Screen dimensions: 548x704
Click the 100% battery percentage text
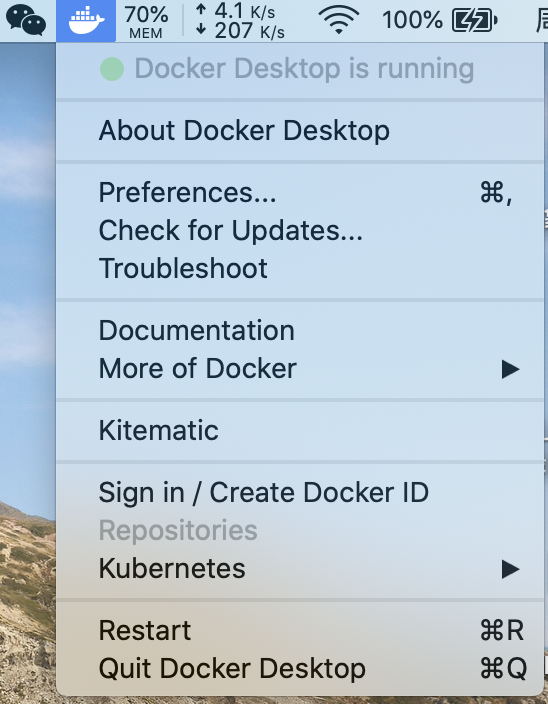pyautogui.click(x=412, y=21)
